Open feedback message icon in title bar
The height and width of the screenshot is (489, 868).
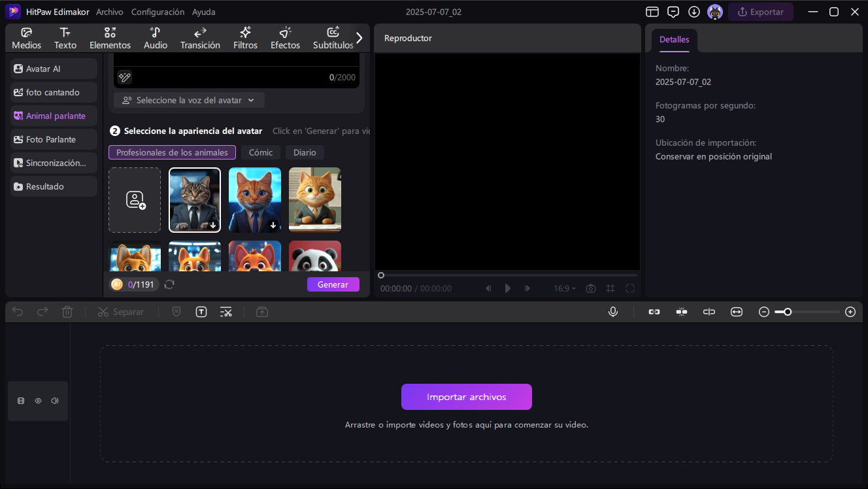[673, 12]
